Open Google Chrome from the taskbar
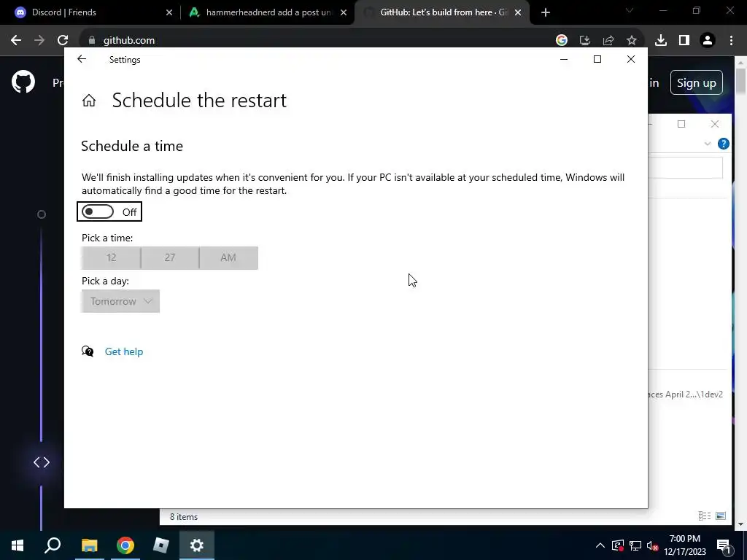747x560 pixels. coord(125,545)
